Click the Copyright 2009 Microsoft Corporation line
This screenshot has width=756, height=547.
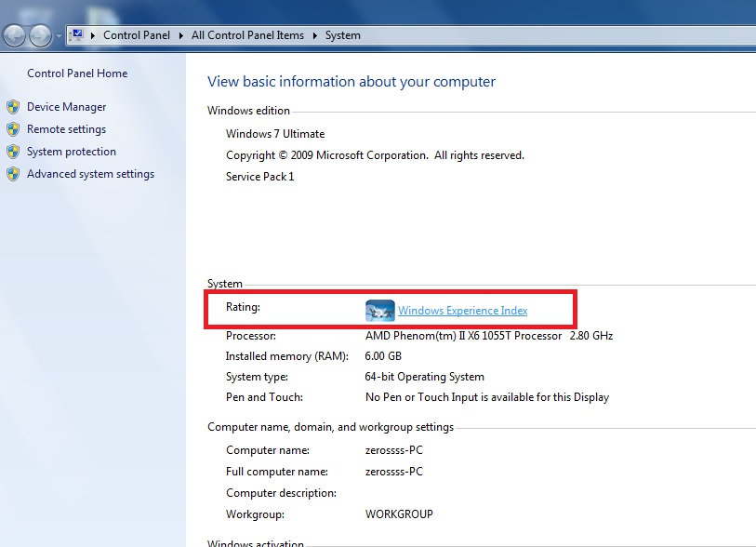pos(375,155)
